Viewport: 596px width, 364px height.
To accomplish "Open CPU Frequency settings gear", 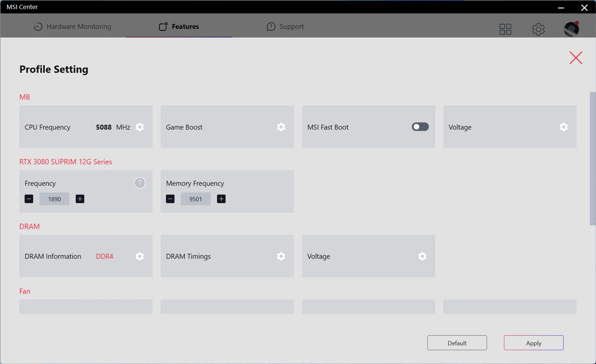I will pyautogui.click(x=140, y=127).
